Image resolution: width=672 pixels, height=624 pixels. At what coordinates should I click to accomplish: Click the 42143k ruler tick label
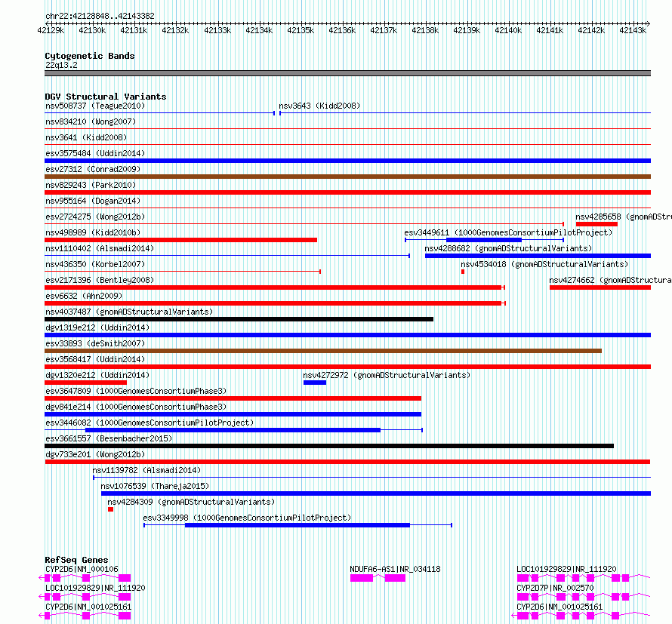(x=633, y=30)
